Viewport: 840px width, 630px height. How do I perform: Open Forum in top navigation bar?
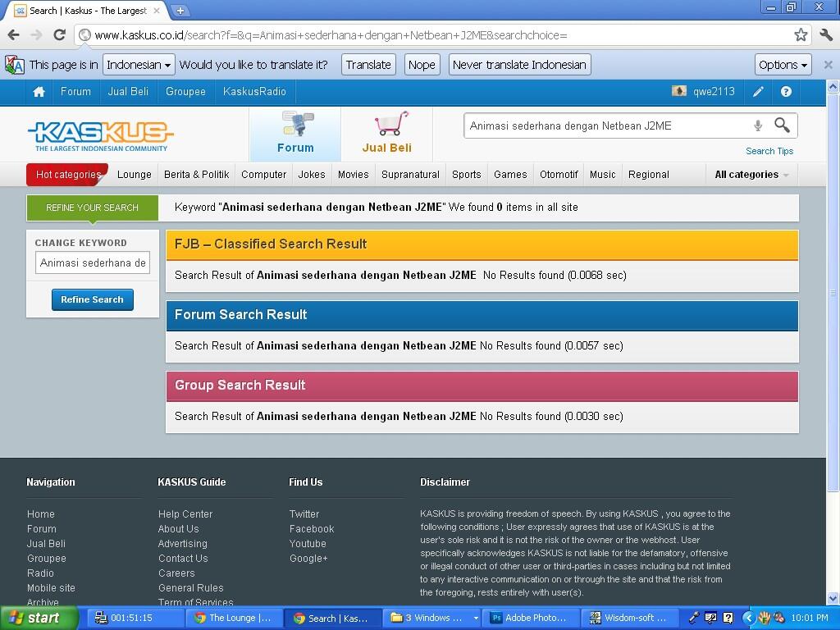pos(75,92)
